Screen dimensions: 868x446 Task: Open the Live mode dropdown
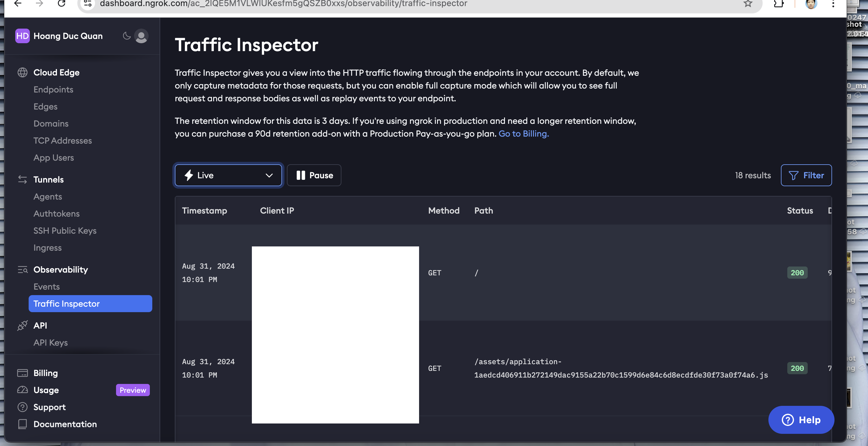click(228, 175)
